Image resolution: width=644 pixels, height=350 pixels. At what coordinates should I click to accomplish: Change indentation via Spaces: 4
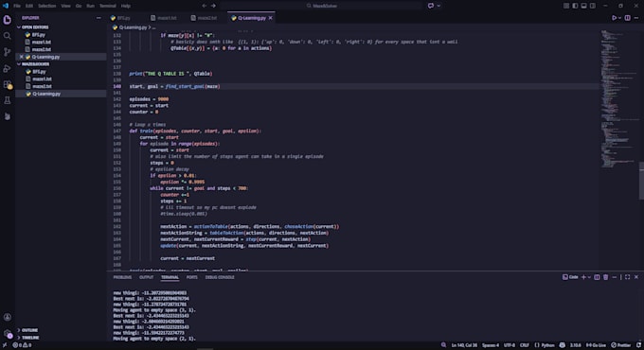pos(491,345)
